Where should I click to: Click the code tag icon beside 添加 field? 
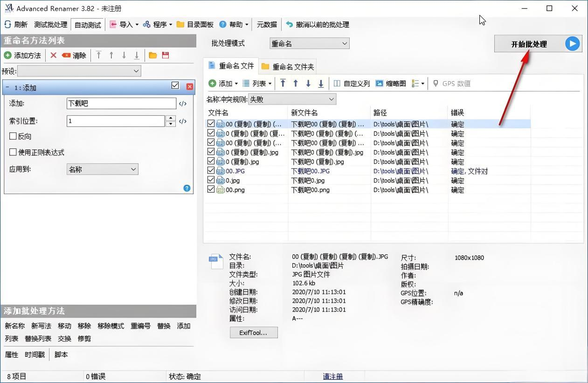point(183,104)
